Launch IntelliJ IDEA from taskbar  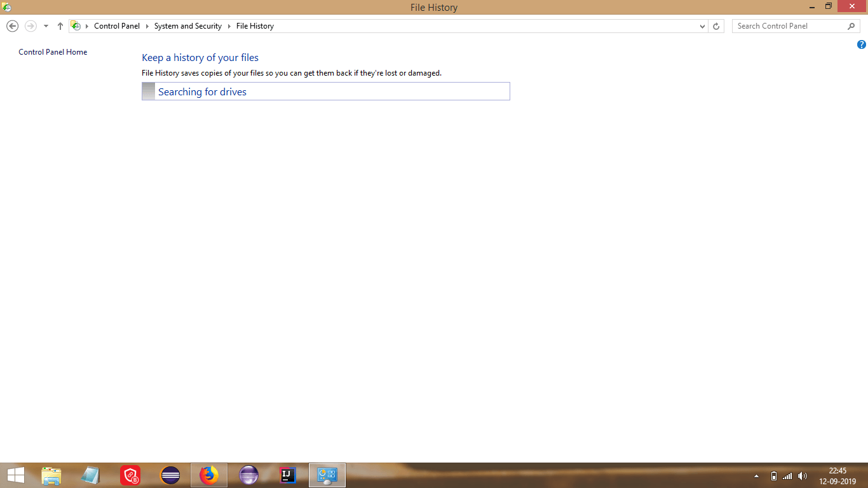coord(288,475)
